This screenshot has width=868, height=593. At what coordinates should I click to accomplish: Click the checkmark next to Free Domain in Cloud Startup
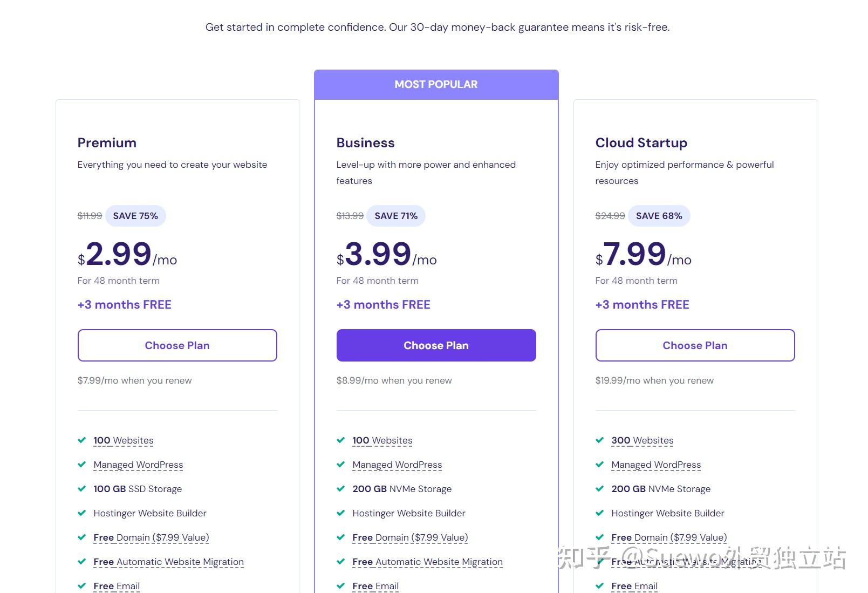pos(600,537)
